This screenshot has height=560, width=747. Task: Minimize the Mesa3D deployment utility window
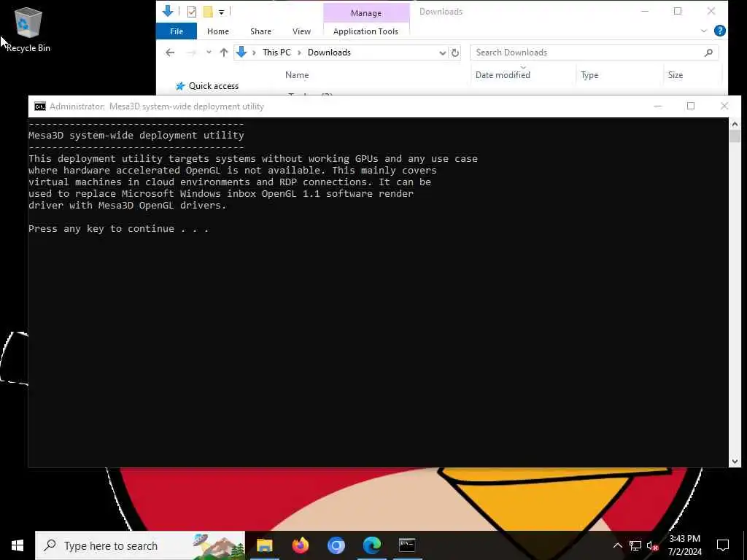click(x=658, y=106)
